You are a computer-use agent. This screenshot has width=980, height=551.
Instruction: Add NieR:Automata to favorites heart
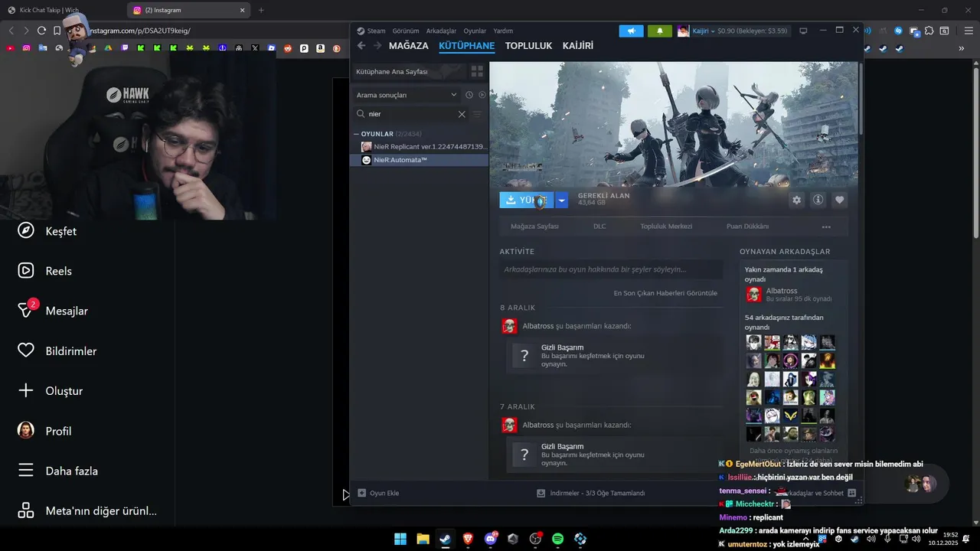(839, 200)
